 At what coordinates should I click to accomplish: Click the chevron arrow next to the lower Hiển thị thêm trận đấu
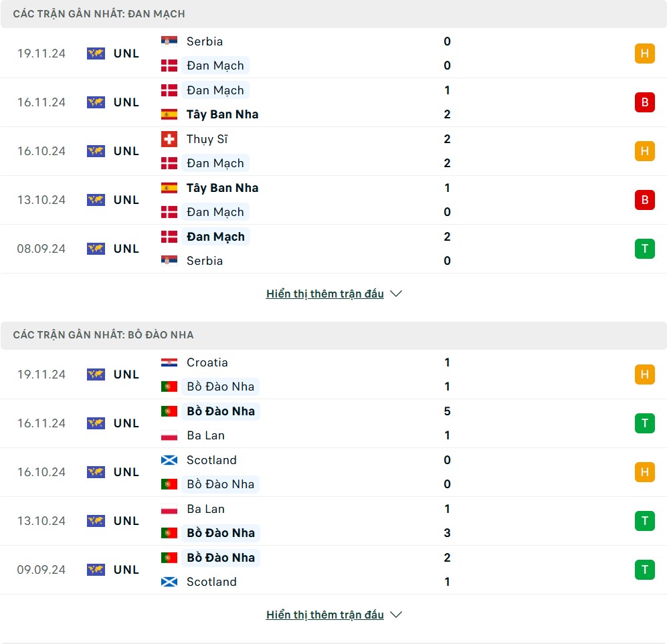tap(396, 615)
